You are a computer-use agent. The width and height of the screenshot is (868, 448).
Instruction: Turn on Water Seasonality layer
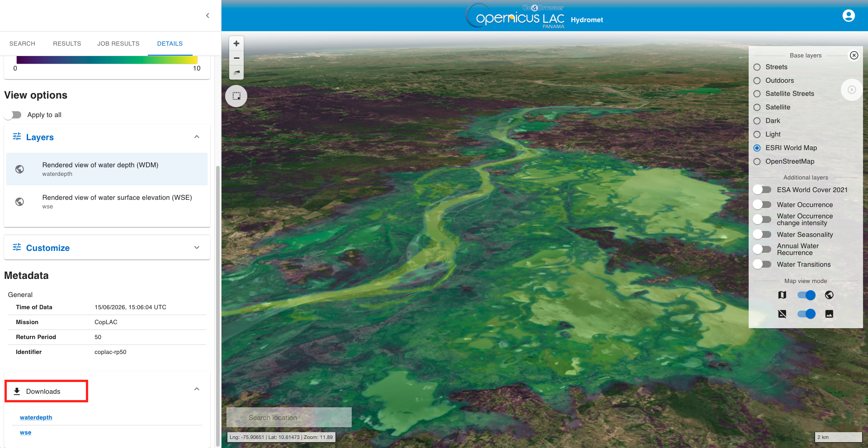pos(762,235)
